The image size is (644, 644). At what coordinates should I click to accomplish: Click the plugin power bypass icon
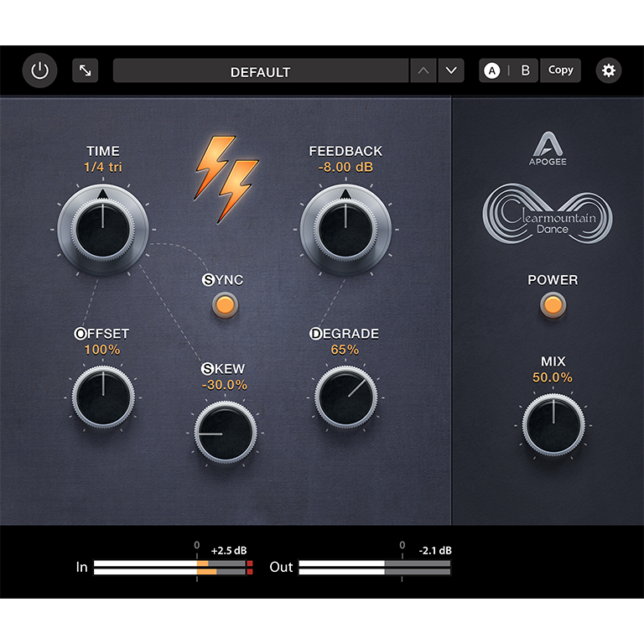39,70
